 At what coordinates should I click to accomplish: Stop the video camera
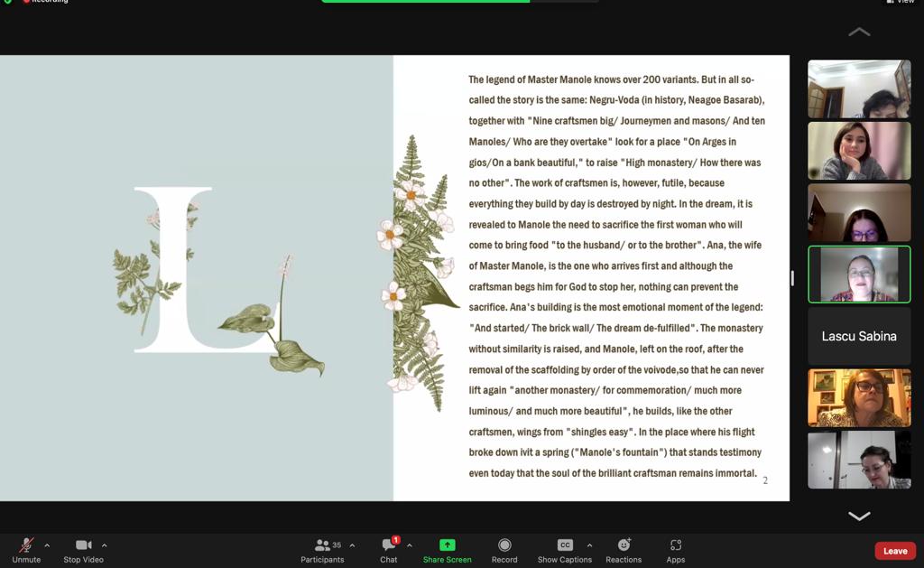coord(83,550)
